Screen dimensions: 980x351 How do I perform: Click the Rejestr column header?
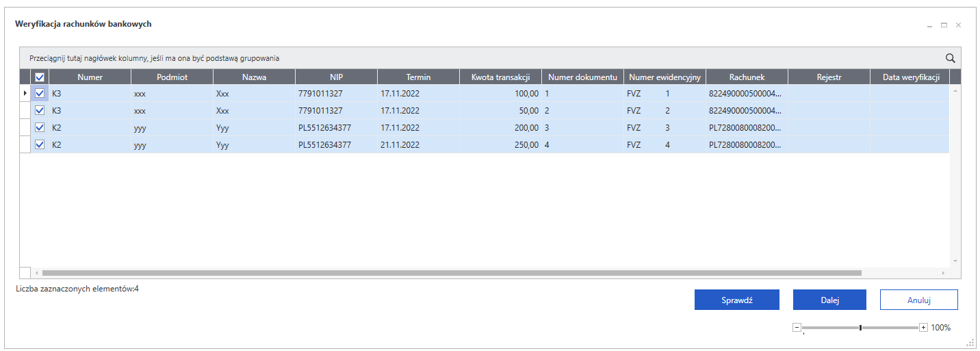[829, 77]
